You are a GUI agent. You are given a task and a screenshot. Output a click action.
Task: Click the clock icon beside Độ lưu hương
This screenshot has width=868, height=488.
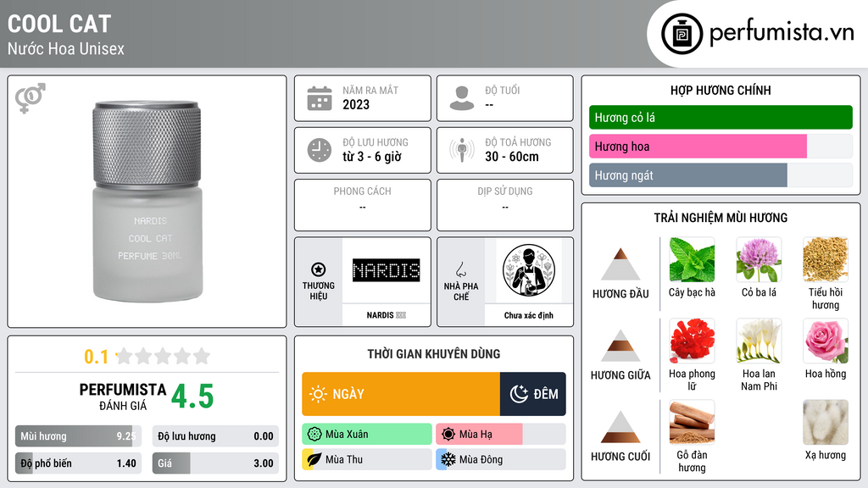[320, 150]
